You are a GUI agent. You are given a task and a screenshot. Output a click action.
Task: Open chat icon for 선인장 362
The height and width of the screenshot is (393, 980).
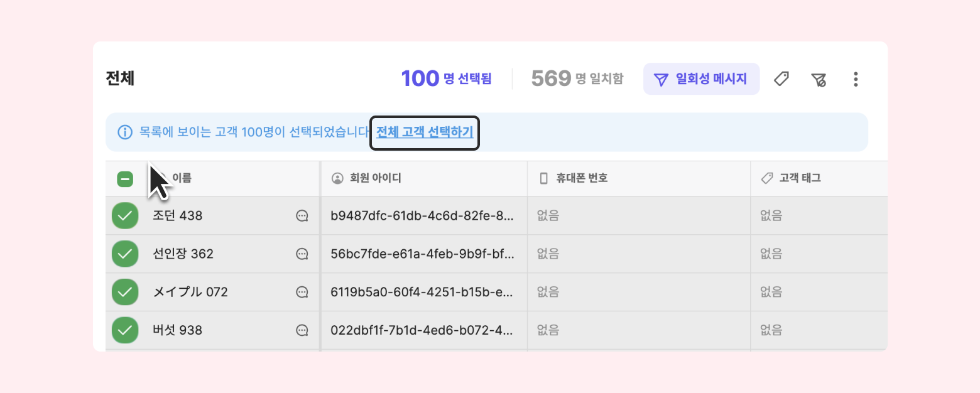coord(302,254)
